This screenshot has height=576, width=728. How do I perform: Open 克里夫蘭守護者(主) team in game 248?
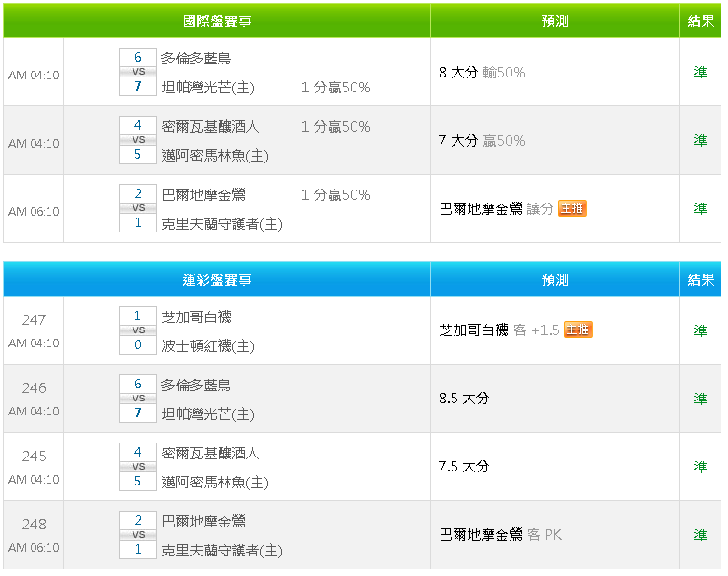pos(222,551)
